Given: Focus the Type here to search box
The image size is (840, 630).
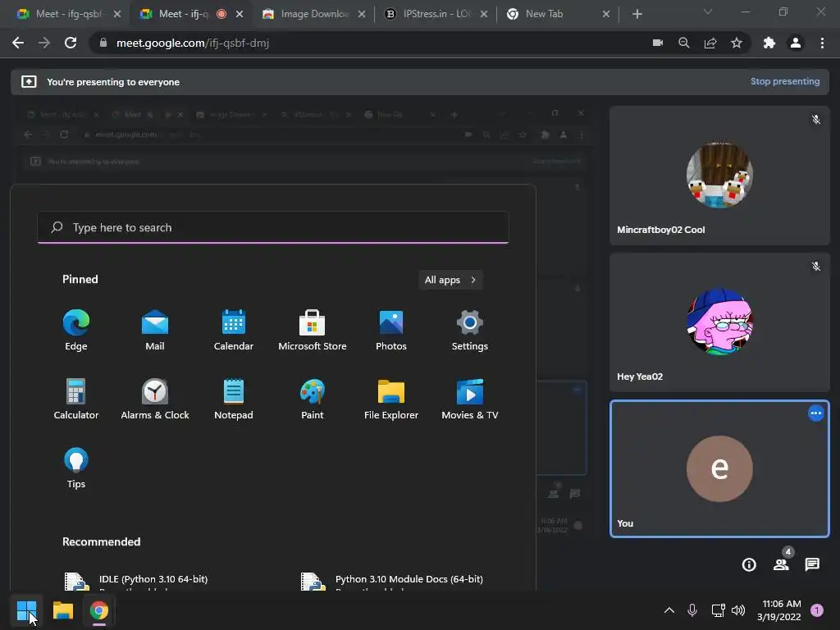Looking at the screenshot, I should (272, 227).
